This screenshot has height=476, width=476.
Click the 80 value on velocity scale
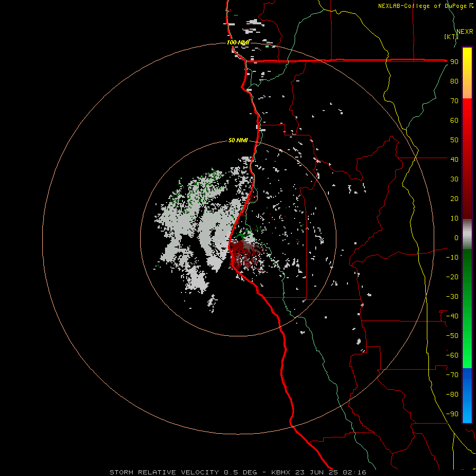point(454,81)
